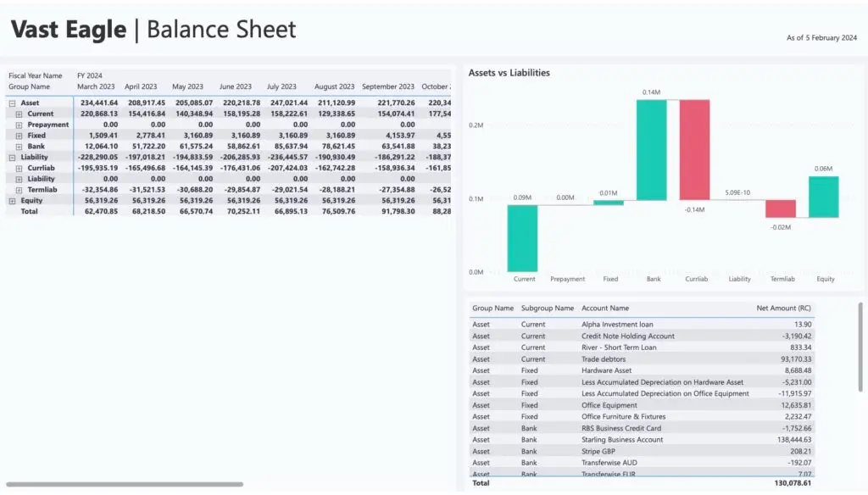Click the green Equity bar in the waterfall chart

click(824, 197)
